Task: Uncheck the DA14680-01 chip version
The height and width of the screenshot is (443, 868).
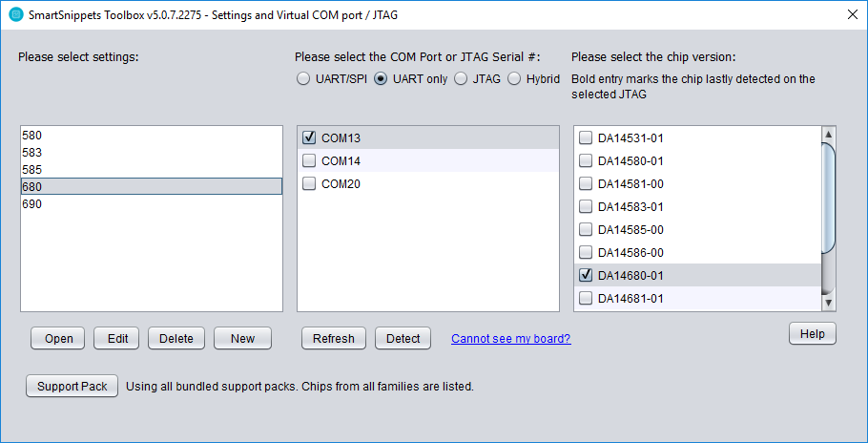Action: [585, 275]
